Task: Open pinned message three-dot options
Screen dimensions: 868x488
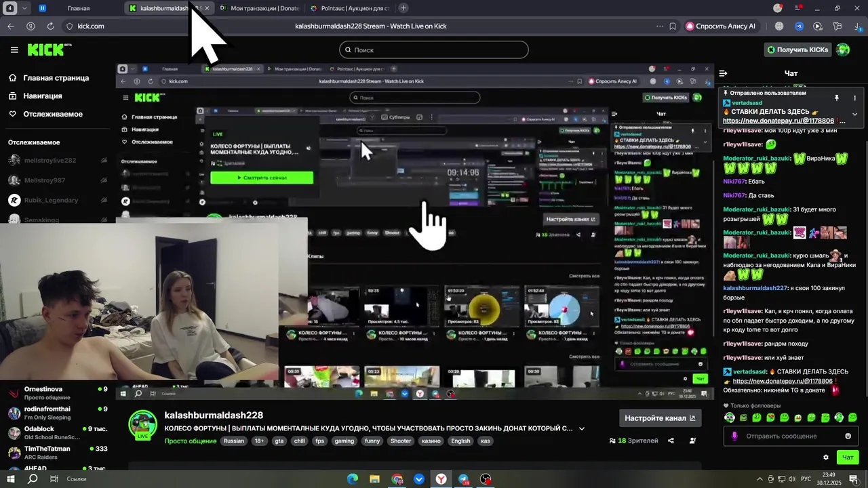Action: click(854, 98)
